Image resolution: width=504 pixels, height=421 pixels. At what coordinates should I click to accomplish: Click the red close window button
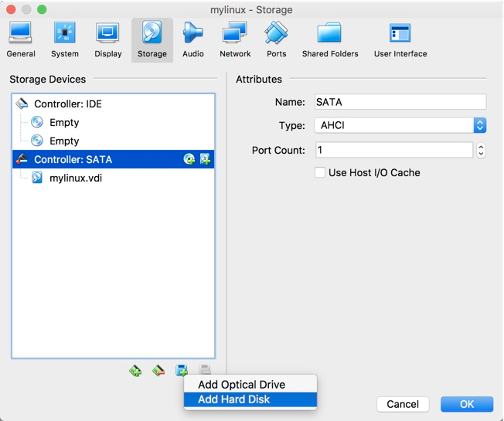[11, 9]
